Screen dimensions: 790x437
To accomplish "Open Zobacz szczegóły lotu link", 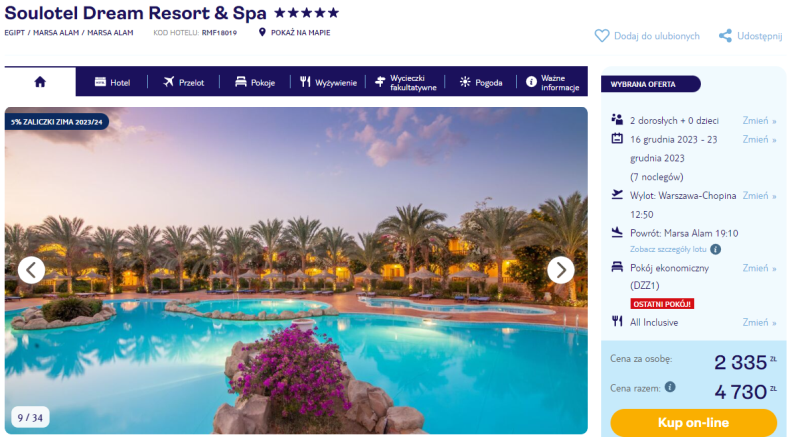I will click(x=668, y=249).
